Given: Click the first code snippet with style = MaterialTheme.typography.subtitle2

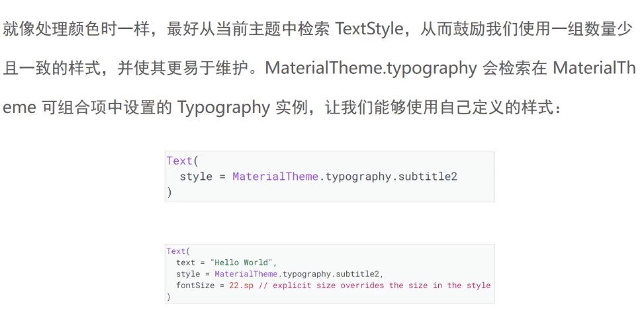Looking at the screenshot, I should 330,176.
